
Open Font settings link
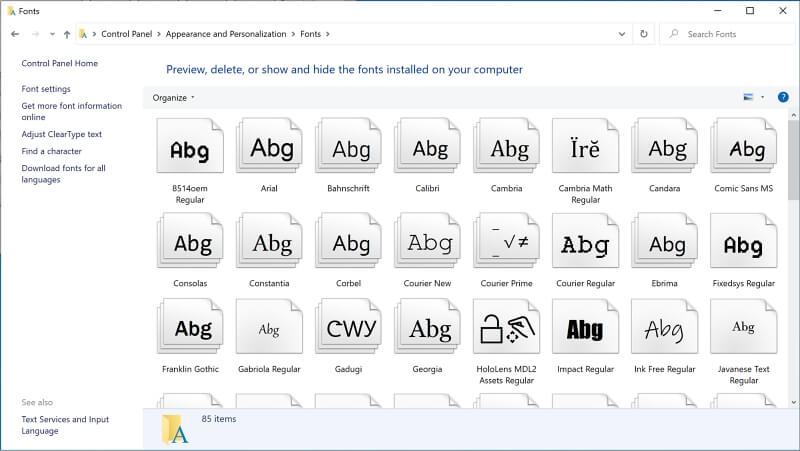pyautogui.click(x=46, y=89)
